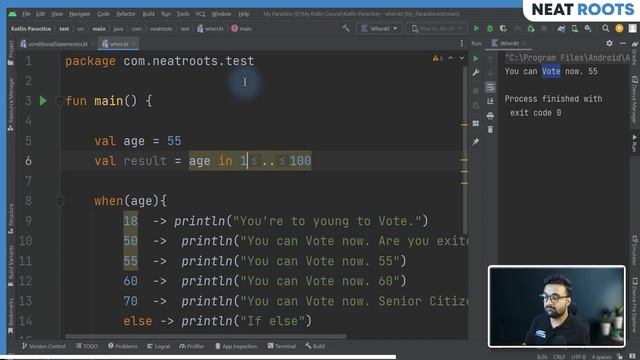Open the Whenkt run configuration dropdown
The image size is (640, 360).
pos(379,29)
